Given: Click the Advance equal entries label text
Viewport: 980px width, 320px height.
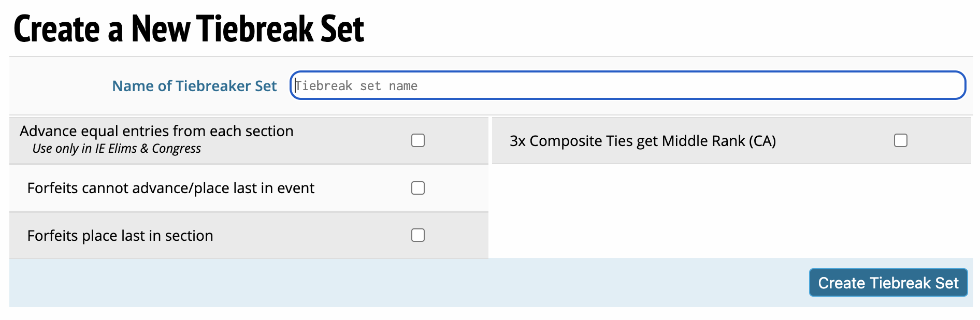Looking at the screenshot, I should [156, 131].
